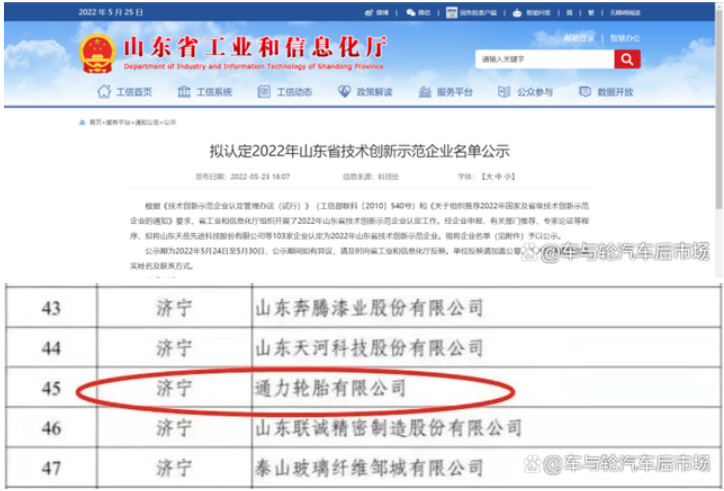The width and height of the screenshot is (724, 491).
Task: Click the 微信 text link
Action: 424,13
